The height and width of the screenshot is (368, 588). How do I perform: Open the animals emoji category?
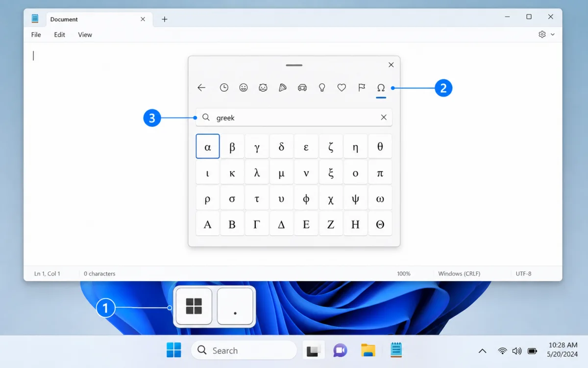coord(263,88)
